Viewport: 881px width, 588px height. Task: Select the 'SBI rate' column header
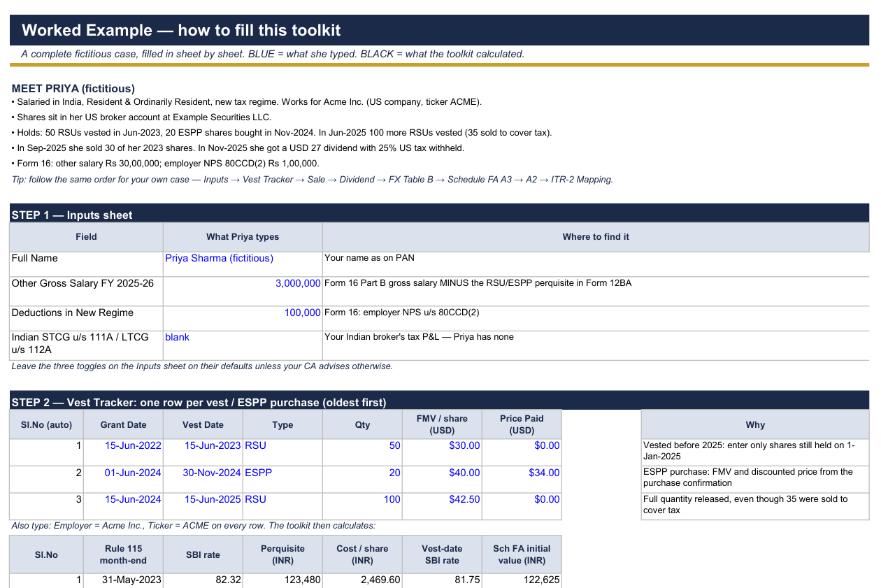(x=203, y=554)
